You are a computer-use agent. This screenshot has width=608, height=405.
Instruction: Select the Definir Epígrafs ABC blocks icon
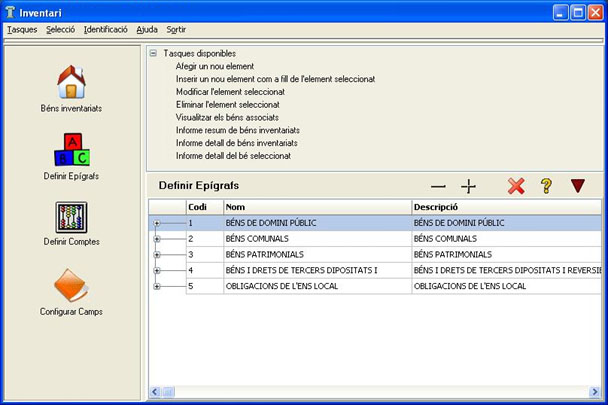[71, 149]
